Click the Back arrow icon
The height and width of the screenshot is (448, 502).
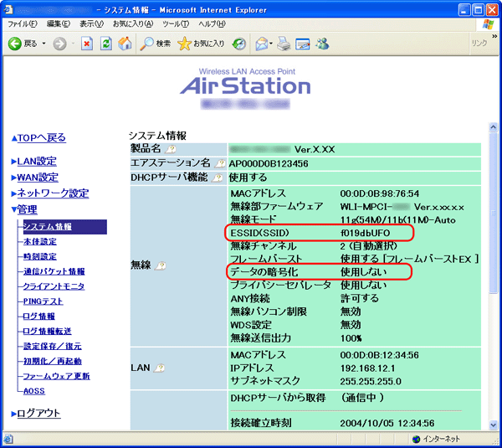click(15, 44)
